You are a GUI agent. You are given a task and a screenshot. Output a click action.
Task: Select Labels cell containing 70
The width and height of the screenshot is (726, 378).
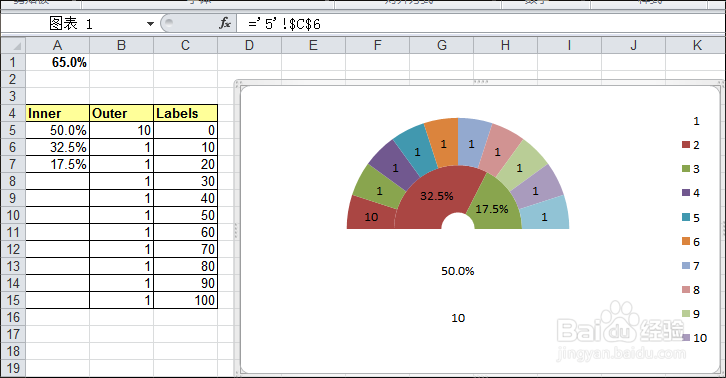[x=185, y=249]
